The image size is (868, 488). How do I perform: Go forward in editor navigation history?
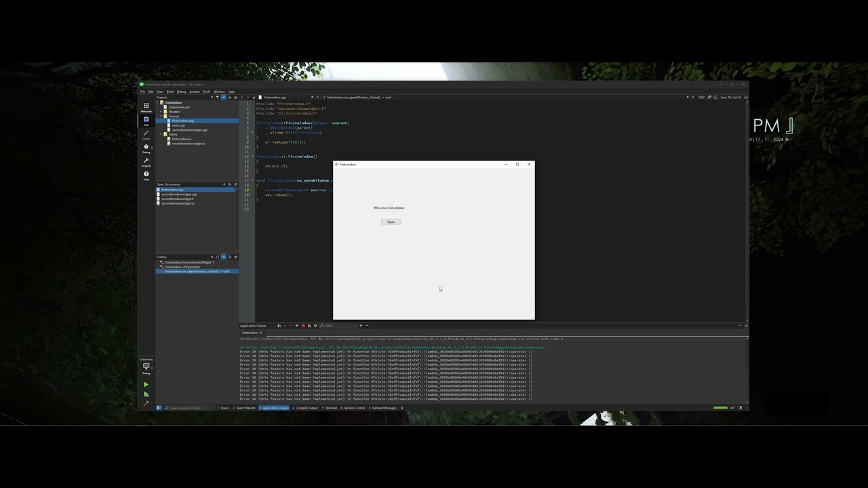[248, 97]
